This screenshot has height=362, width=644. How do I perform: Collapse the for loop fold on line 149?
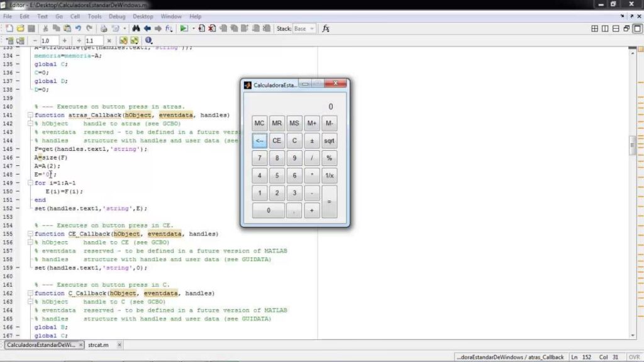pyautogui.click(x=30, y=184)
